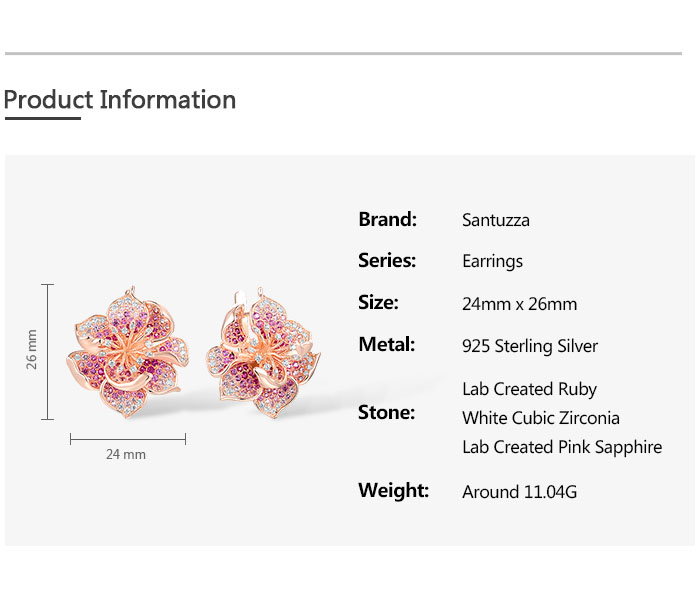Click the Size label
Image resolution: width=700 pixels, height=596 pixels.
click(378, 302)
